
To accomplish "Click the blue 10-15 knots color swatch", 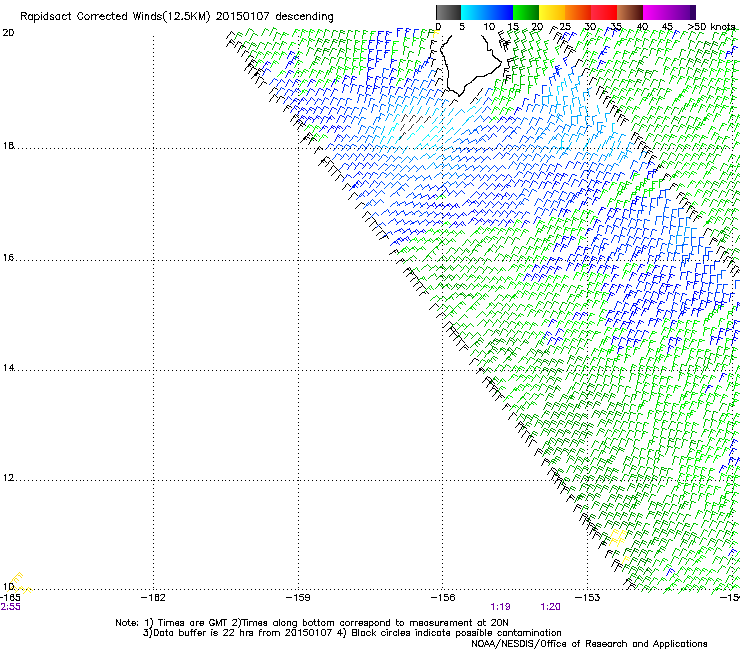I will click(x=500, y=12).
